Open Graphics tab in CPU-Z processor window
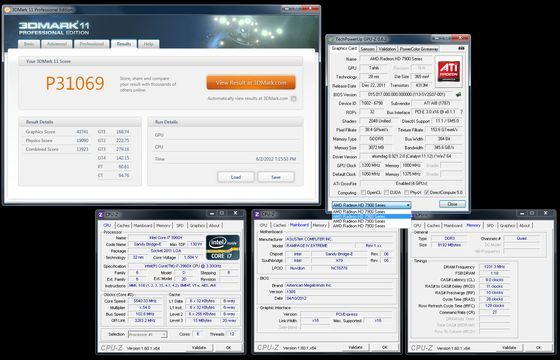The height and width of the screenshot is (360, 560). 197,225
